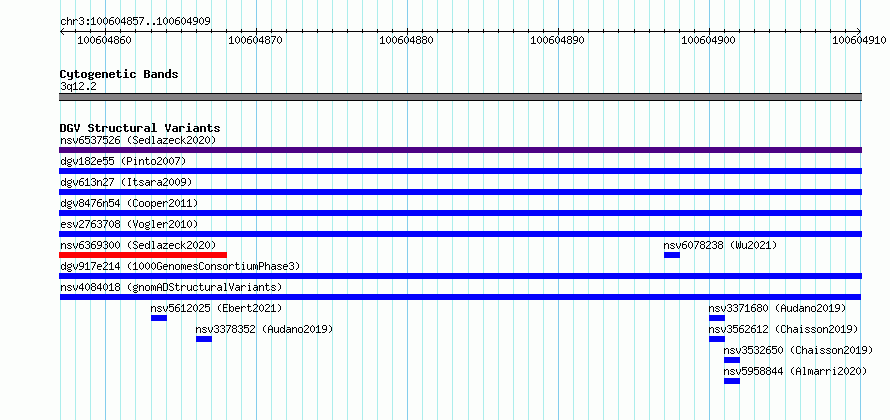Click the small blue nsv3532650 bar
The height and width of the screenshot is (420, 890).
(x=732, y=360)
